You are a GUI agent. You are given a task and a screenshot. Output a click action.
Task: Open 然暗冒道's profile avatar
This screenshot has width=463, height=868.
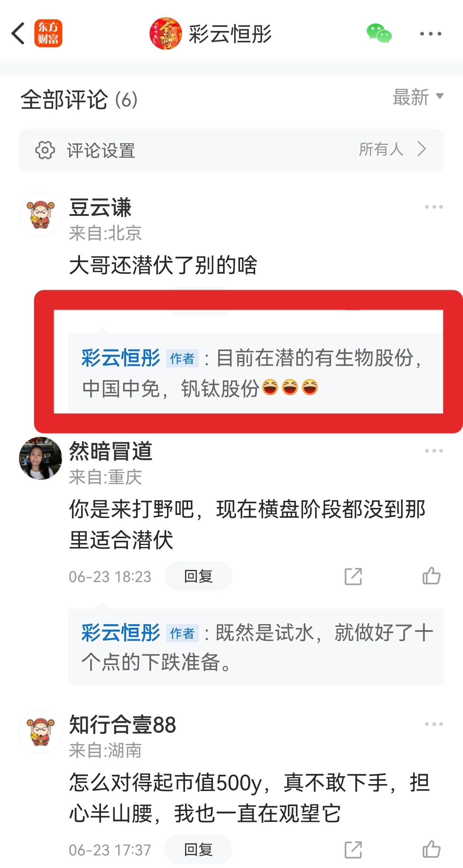click(41, 458)
